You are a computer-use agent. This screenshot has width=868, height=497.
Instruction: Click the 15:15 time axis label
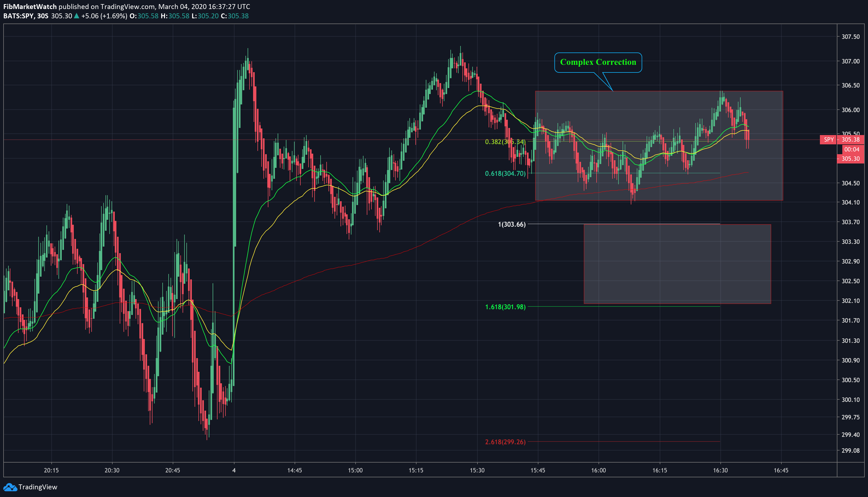tap(416, 470)
